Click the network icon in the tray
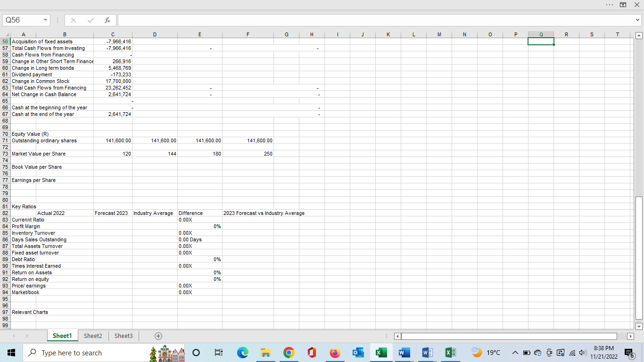Screen dimensions: 644x362 pos(572,353)
